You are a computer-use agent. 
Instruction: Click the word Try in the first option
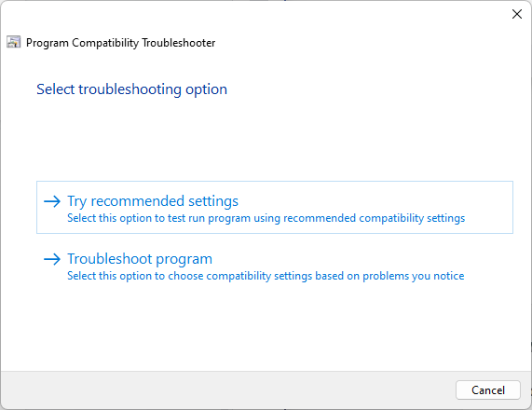coord(77,201)
